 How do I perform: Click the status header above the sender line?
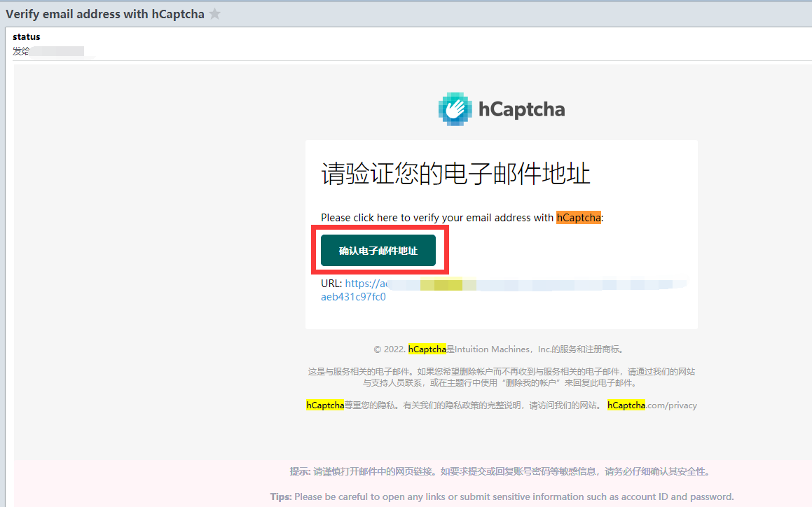pos(25,36)
